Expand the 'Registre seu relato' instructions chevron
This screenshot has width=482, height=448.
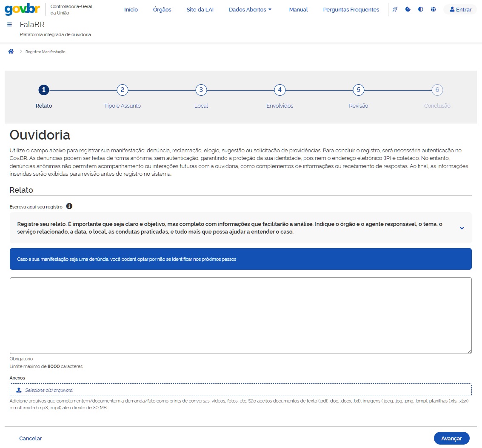(x=462, y=228)
